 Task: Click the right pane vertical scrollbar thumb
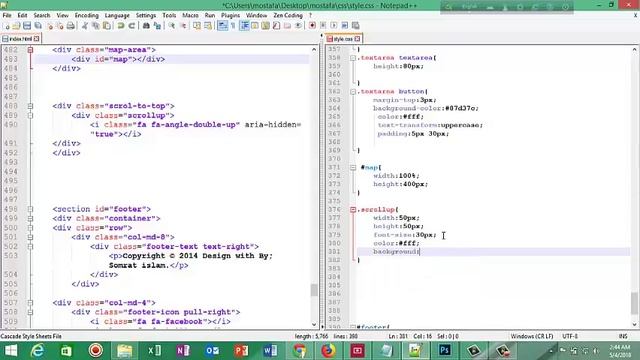click(x=634, y=303)
